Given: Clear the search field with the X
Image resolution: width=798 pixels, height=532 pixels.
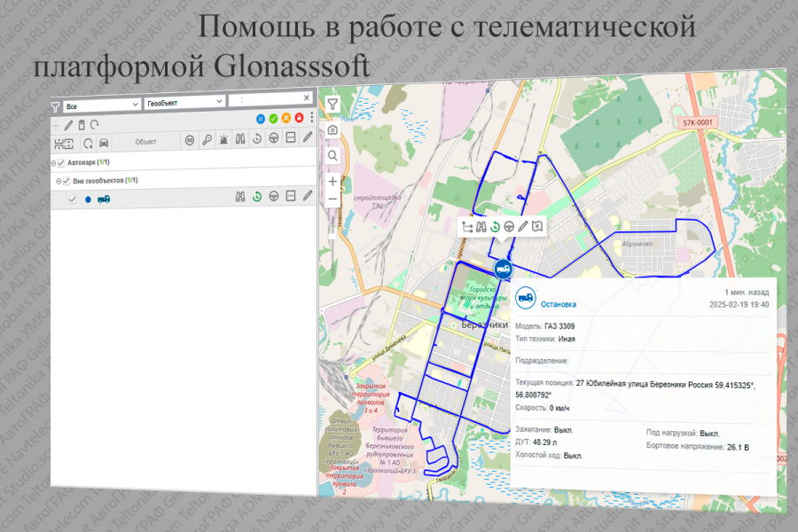Looking at the screenshot, I should point(307,98).
